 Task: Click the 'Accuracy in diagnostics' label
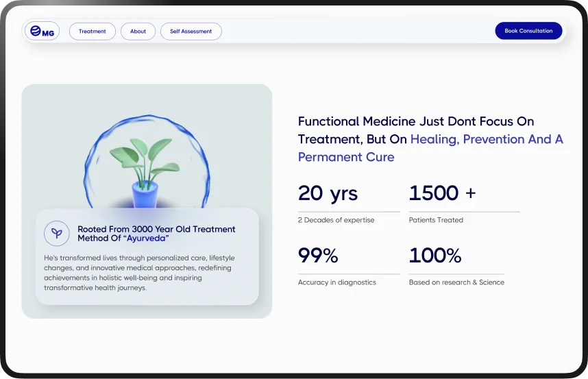click(337, 282)
